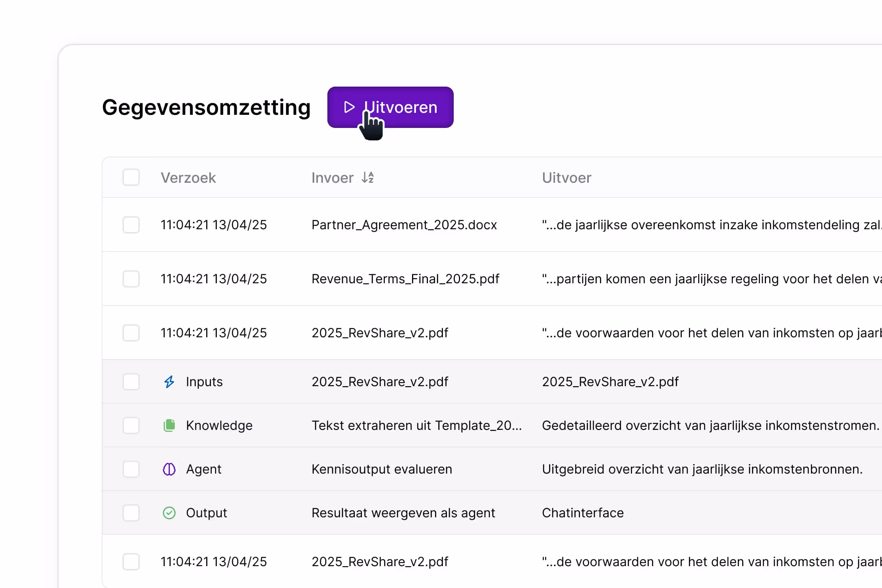Tick the checkbox on the Knowledge row
Viewport: 882px width, 588px height.
point(131,426)
